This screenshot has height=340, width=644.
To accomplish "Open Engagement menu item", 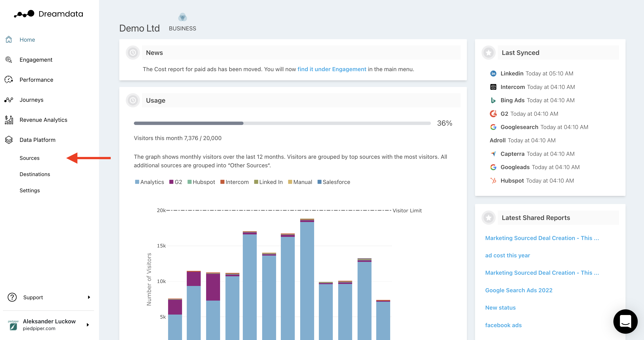I will tap(36, 59).
